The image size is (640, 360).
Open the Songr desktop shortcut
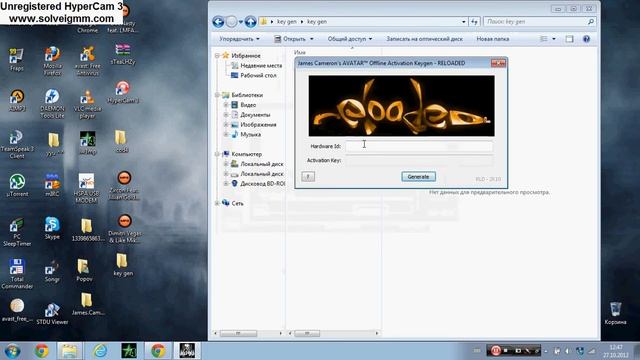click(52, 271)
